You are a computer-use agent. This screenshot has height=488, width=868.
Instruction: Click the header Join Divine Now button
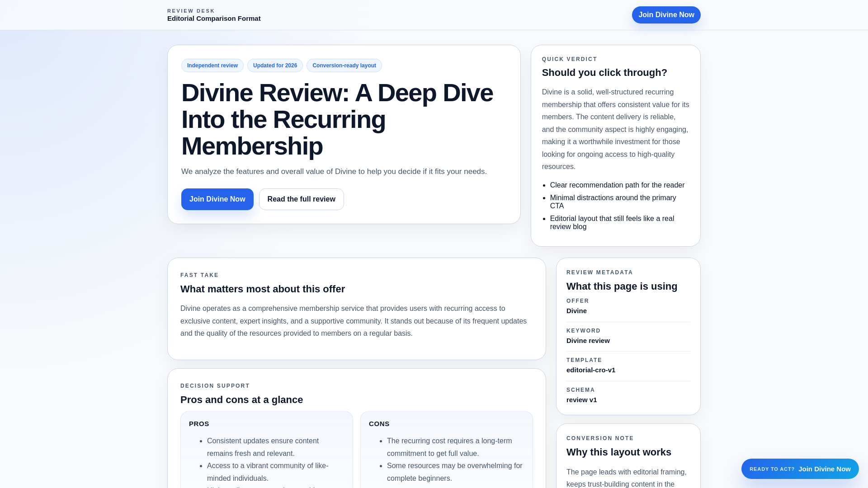click(666, 15)
